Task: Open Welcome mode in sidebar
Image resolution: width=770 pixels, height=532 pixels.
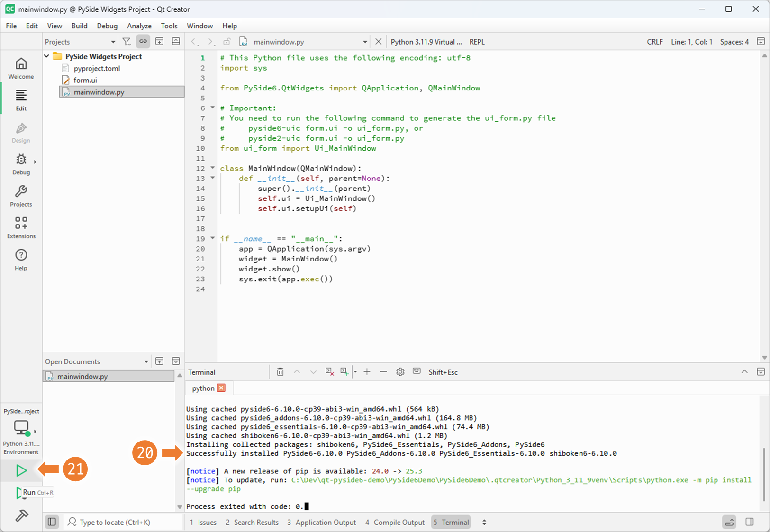Action: (x=21, y=68)
